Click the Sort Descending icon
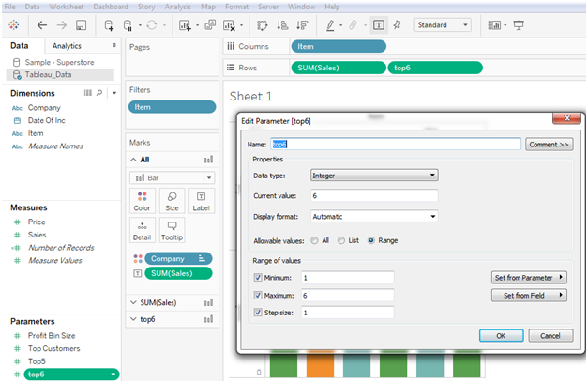The image size is (588, 383). tap(302, 25)
